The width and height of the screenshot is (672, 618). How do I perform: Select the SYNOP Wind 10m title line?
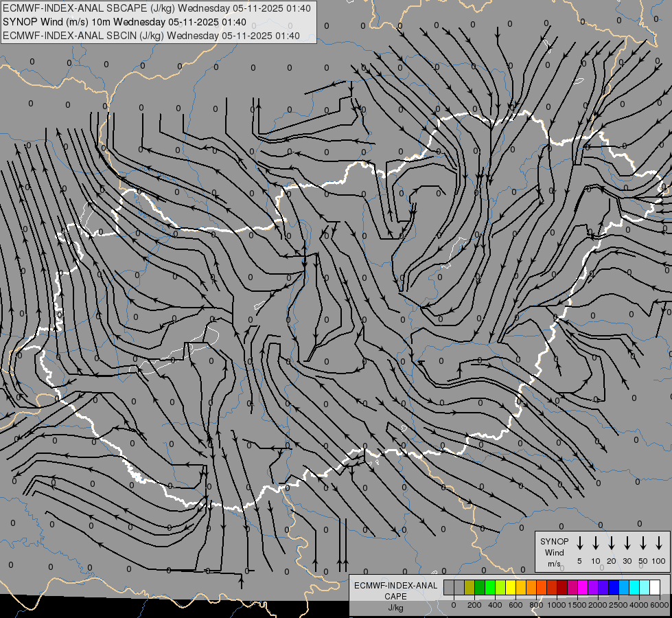[124, 22]
